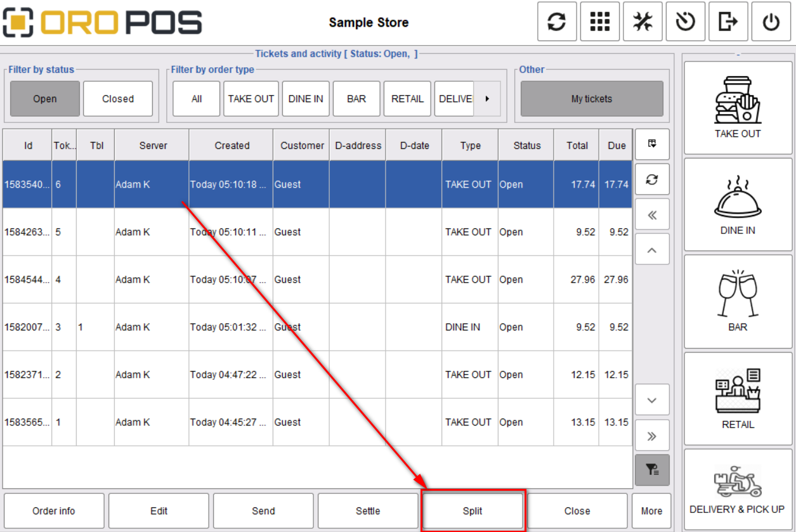Click the Settle button
This screenshot has width=796, height=532.
pos(368,511)
